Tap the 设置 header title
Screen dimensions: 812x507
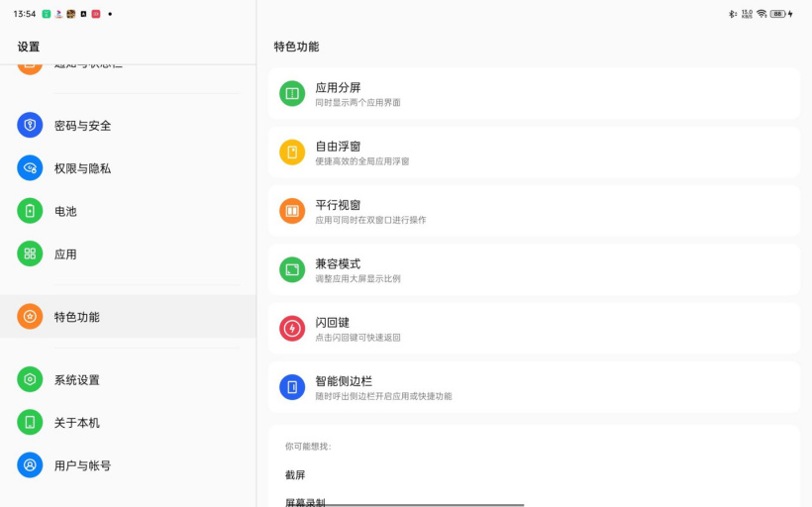[29, 47]
